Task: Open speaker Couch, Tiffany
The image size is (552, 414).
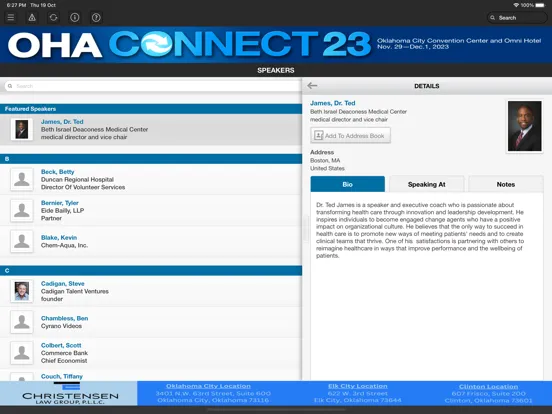Action: 151,375
